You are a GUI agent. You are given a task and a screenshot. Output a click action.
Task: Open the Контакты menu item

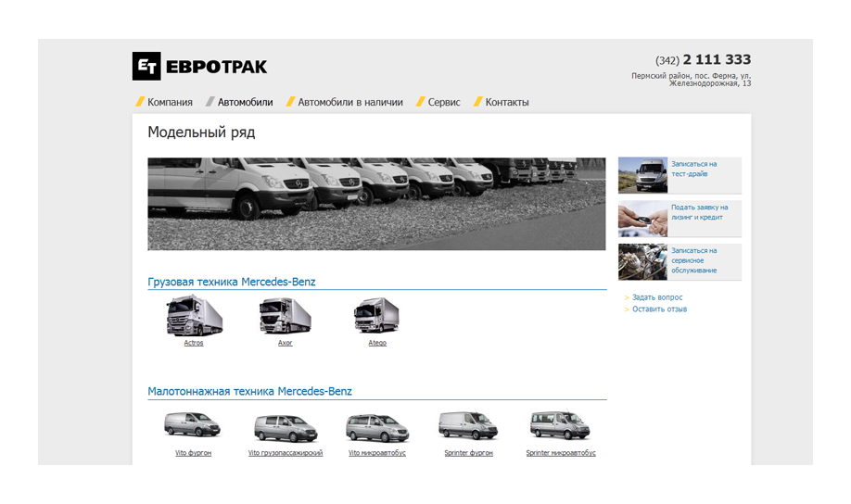coord(507,102)
